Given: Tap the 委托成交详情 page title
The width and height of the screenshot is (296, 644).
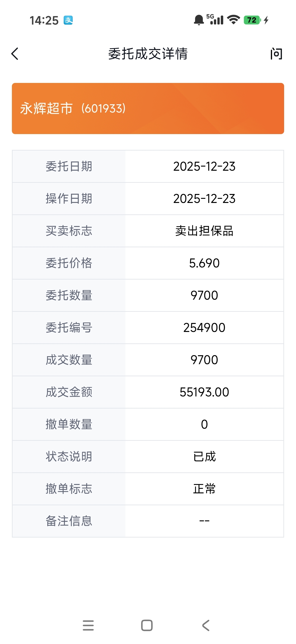Looking at the screenshot, I should click(x=148, y=54).
